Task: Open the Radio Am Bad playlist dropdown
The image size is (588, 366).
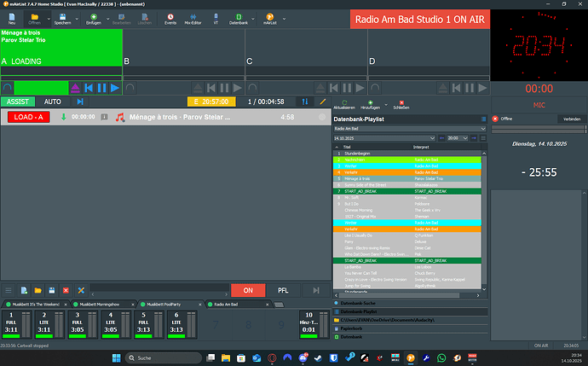Action: tap(482, 129)
